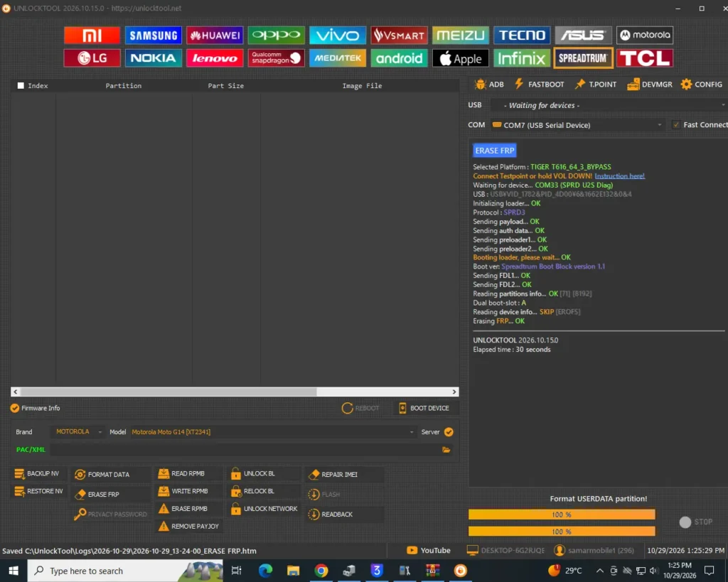The image size is (728, 582).
Task: Switch to the FASTBOOT tab
Action: click(539, 85)
